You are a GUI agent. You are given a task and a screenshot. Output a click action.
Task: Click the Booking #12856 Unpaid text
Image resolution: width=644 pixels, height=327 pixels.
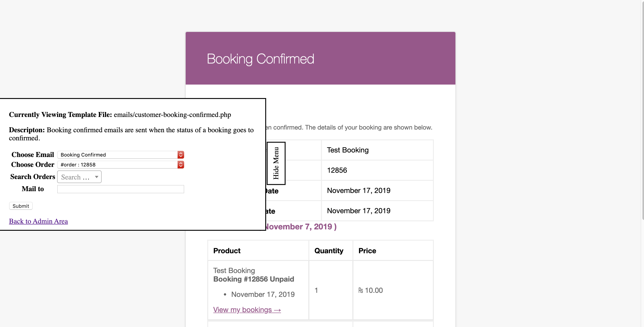[254, 279]
